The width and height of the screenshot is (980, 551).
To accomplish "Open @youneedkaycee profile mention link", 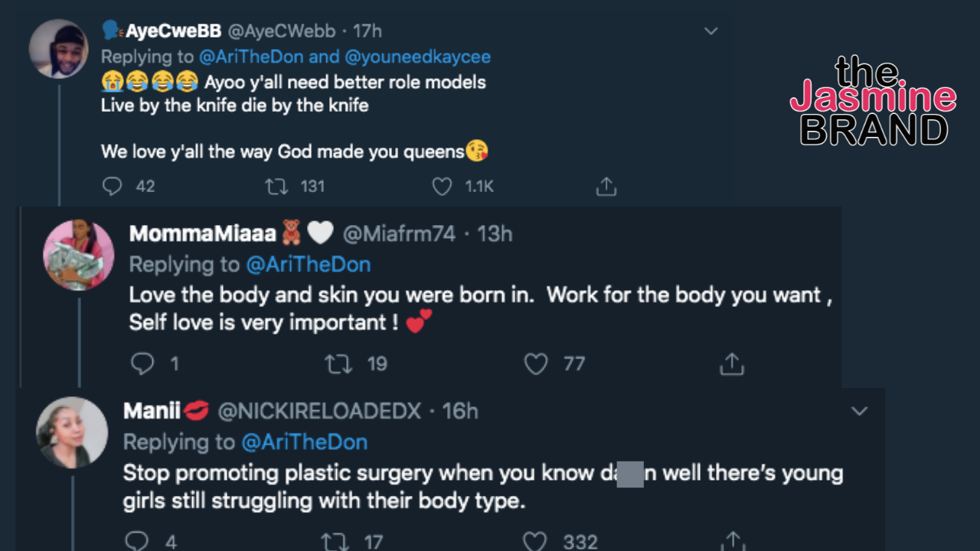I will [x=417, y=57].
